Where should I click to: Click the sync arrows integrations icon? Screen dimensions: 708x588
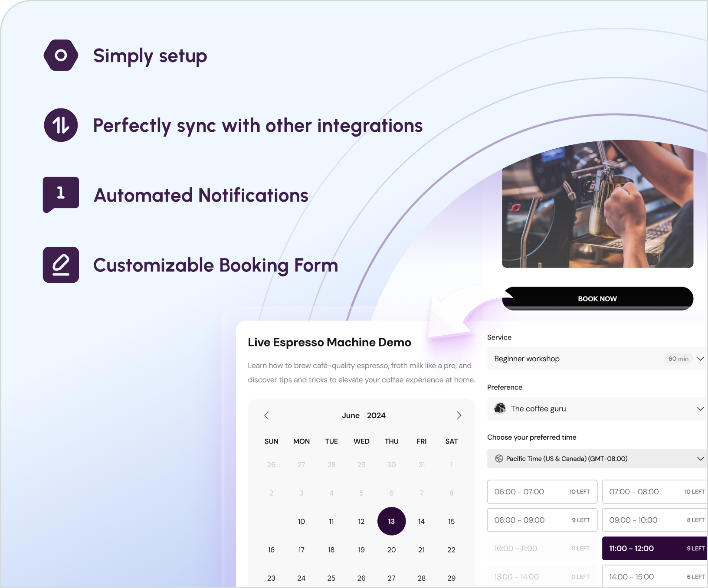[61, 125]
